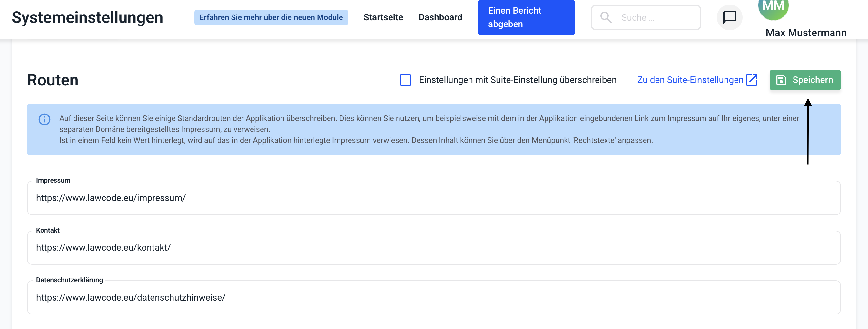Click the Systemeinstellungen page title
This screenshot has height=329, width=868.
tap(87, 17)
